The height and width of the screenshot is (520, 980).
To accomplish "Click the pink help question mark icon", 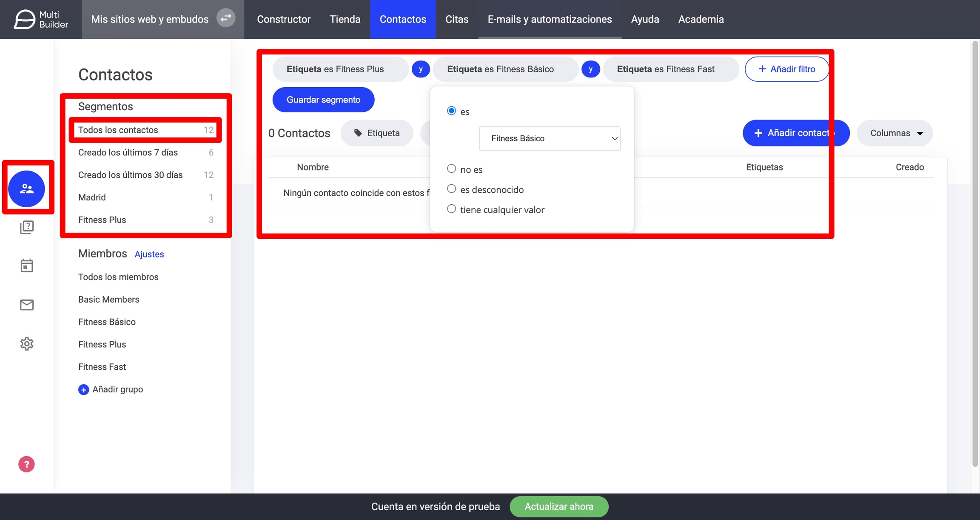I will coord(26,464).
